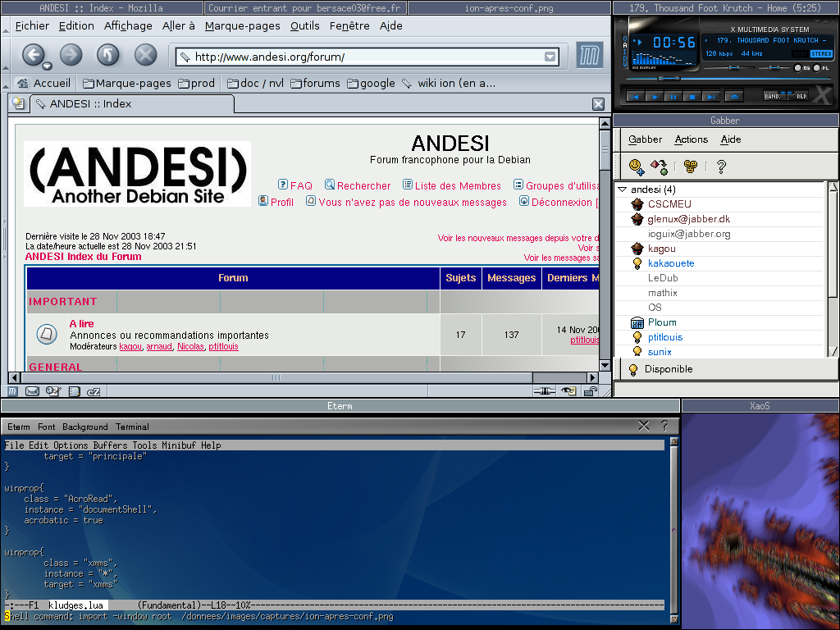Click moderator link kagou
The height and width of the screenshot is (630, 840).
pyautogui.click(x=130, y=347)
